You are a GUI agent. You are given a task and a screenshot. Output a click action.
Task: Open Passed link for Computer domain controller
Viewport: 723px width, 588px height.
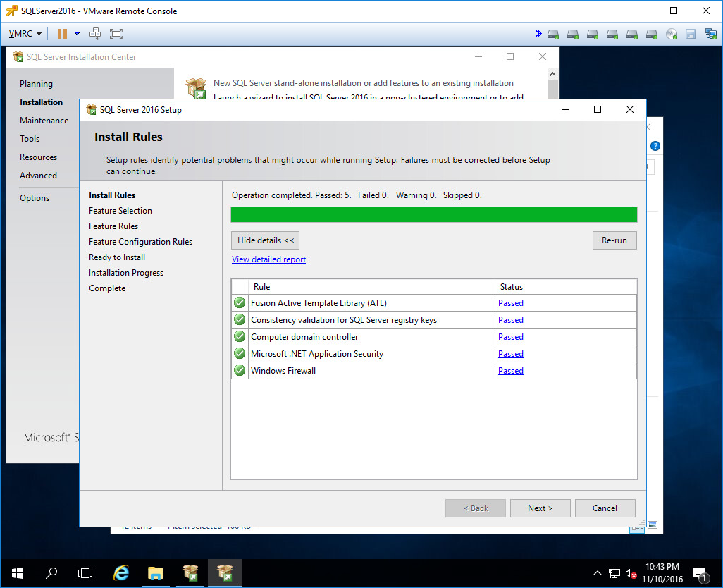[x=510, y=337]
